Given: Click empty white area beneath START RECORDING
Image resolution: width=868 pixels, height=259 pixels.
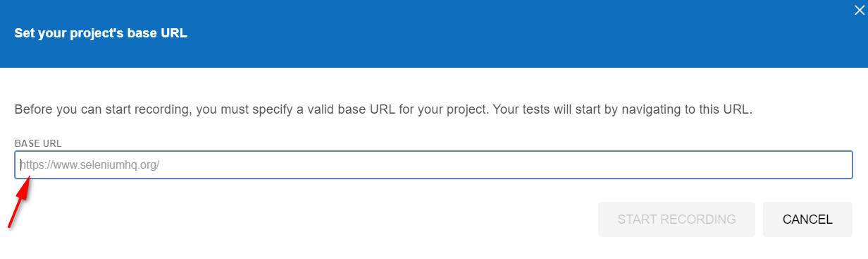Looking at the screenshot, I should click(x=676, y=248).
